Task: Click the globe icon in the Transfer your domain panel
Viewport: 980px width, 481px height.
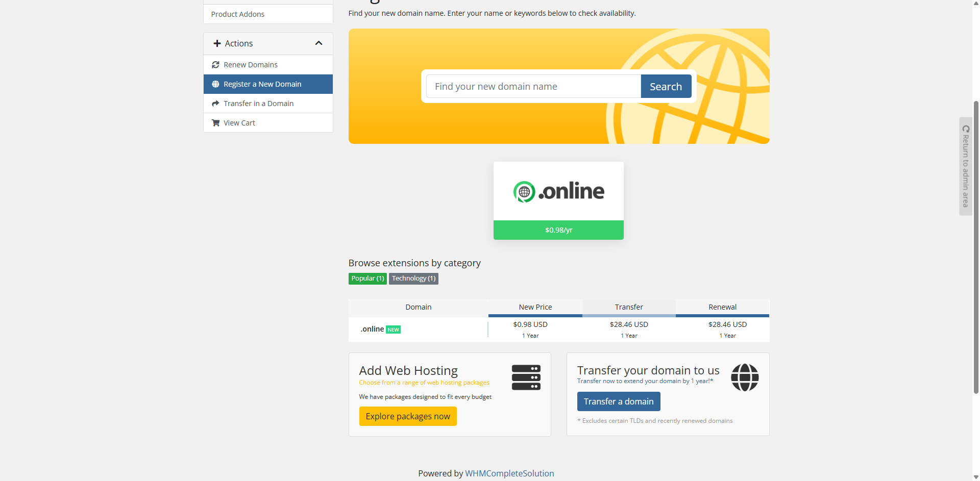Action: [x=744, y=377]
